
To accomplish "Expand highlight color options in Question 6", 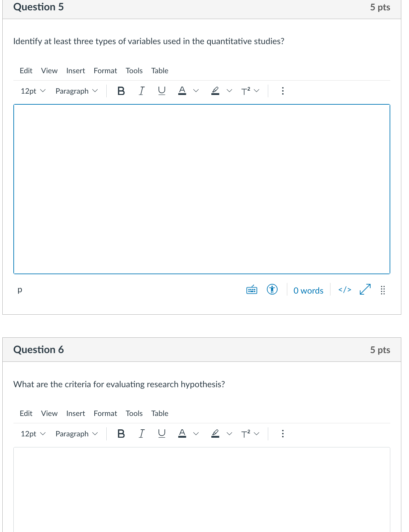I will [x=229, y=434].
